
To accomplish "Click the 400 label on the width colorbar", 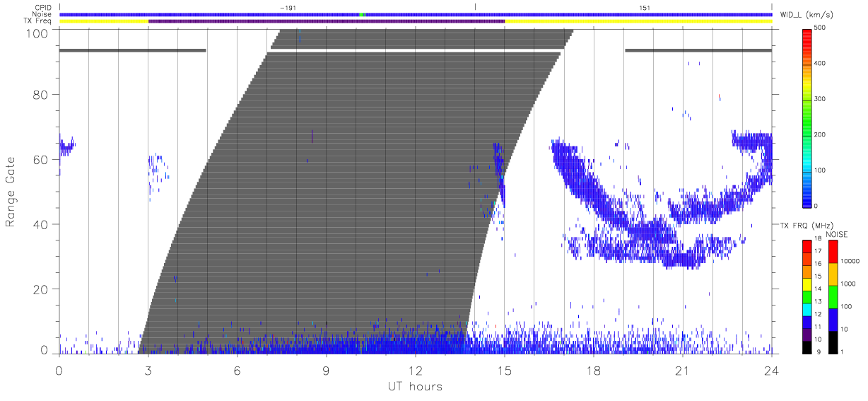I will pyautogui.click(x=821, y=64).
